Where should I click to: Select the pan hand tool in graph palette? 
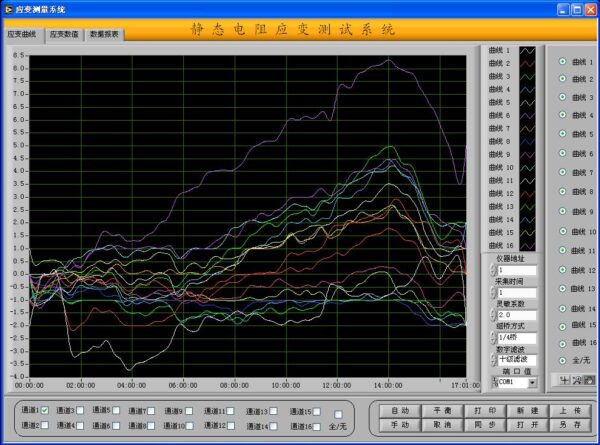pos(589,381)
